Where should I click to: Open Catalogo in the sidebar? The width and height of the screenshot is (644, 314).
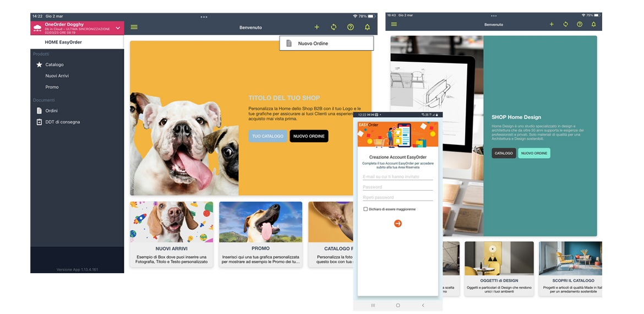tap(54, 64)
